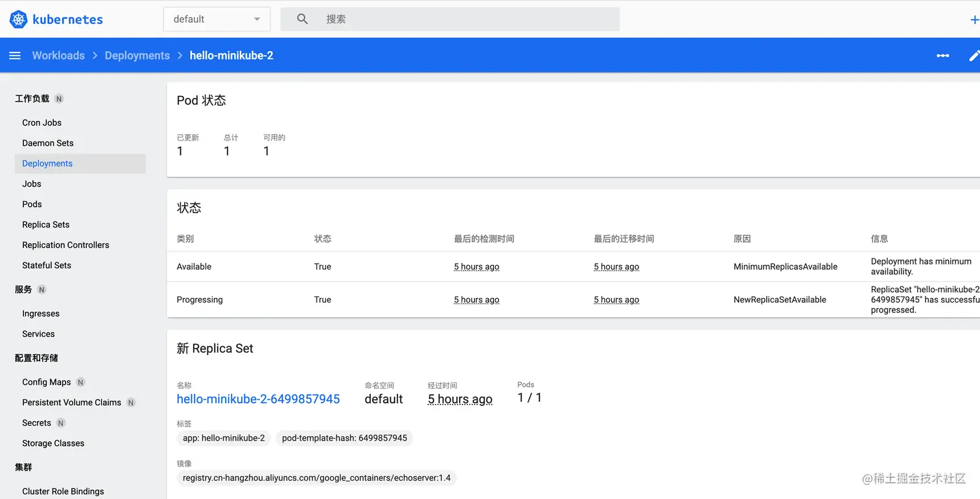Click the N badge beside 工作负载

pyautogui.click(x=59, y=99)
